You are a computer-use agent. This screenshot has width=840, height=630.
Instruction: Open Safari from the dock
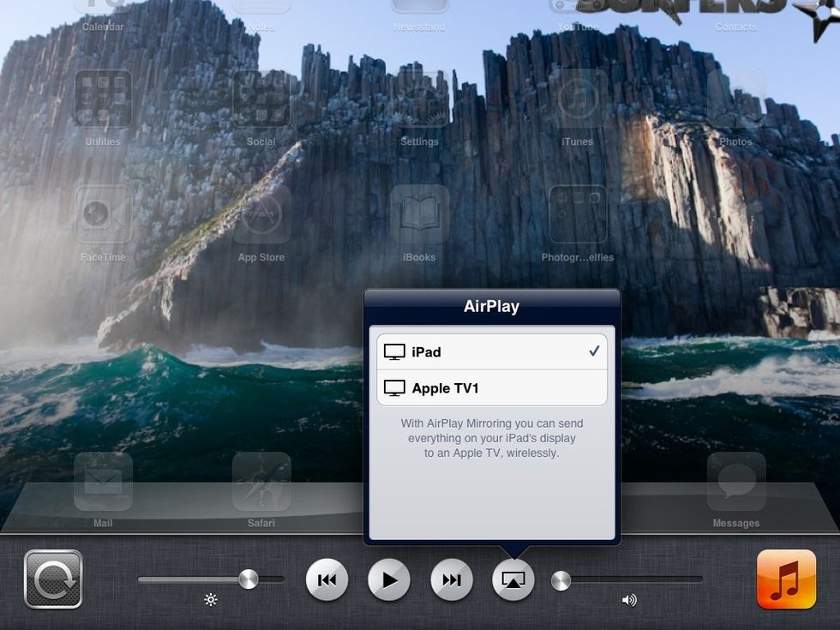[261, 481]
